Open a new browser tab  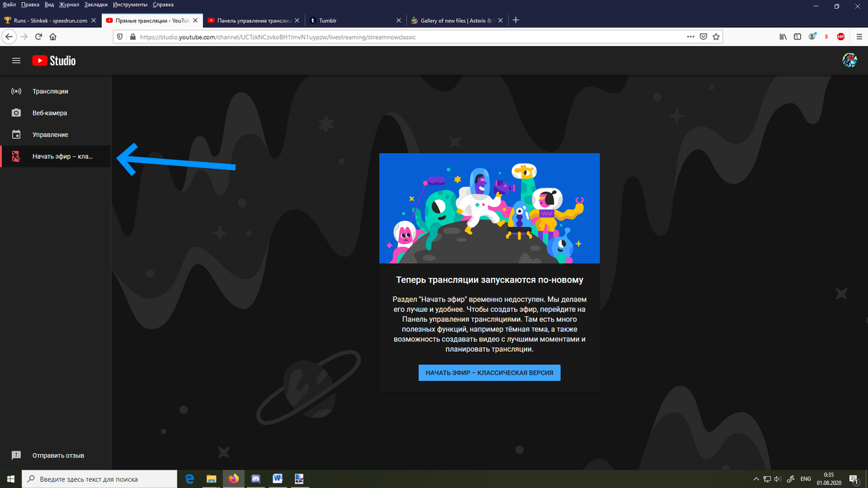pyautogui.click(x=516, y=20)
